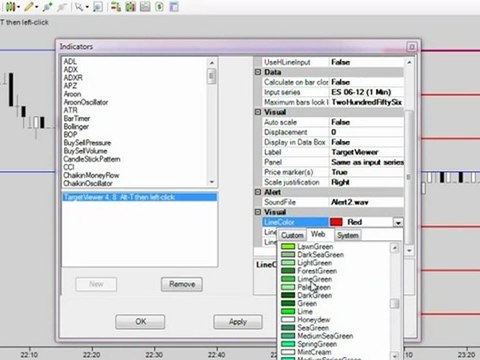Open the chart style bars icon
The width and height of the screenshot is (480, 360).
[10, 7]
